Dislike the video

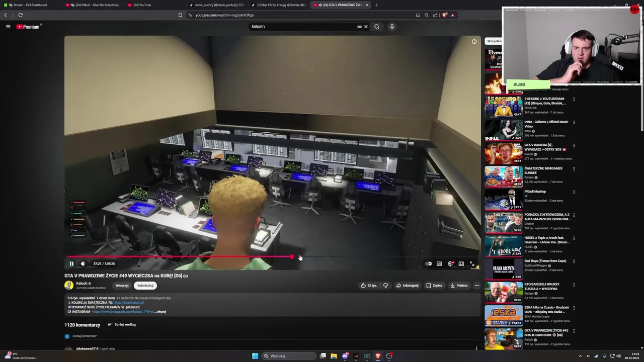[x=386, y=286]
